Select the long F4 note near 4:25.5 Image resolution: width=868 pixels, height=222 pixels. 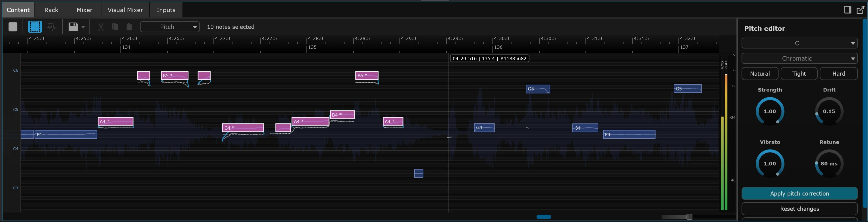66,134
